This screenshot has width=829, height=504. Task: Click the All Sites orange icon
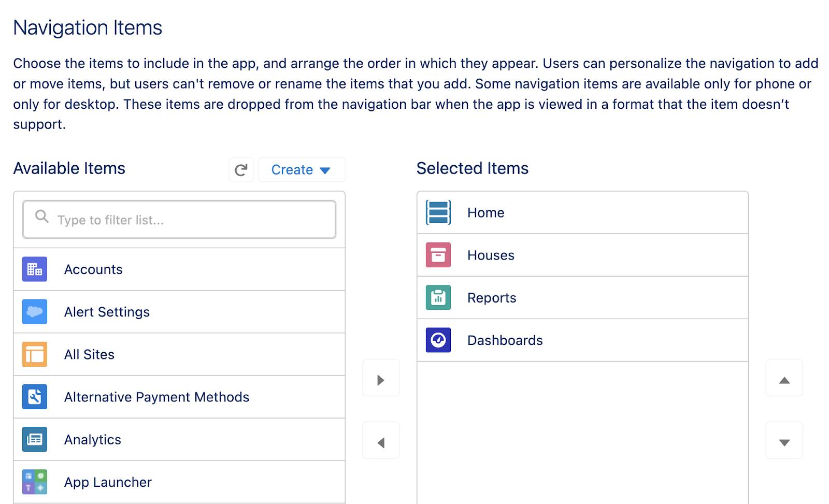pyautogui.click(x=34, y=354)
